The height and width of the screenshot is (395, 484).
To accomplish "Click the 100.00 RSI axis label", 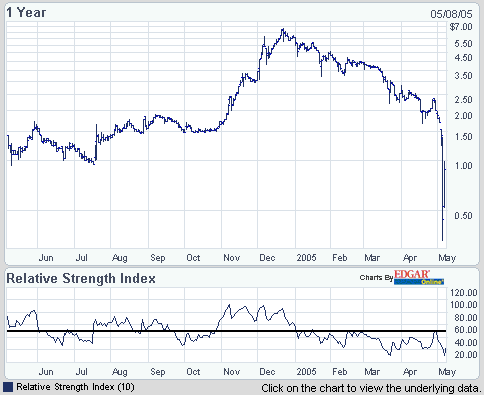I will tap(464, 305).
